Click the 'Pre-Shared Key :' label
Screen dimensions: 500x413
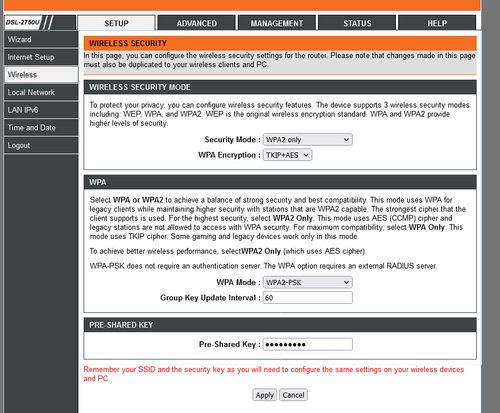230,344
